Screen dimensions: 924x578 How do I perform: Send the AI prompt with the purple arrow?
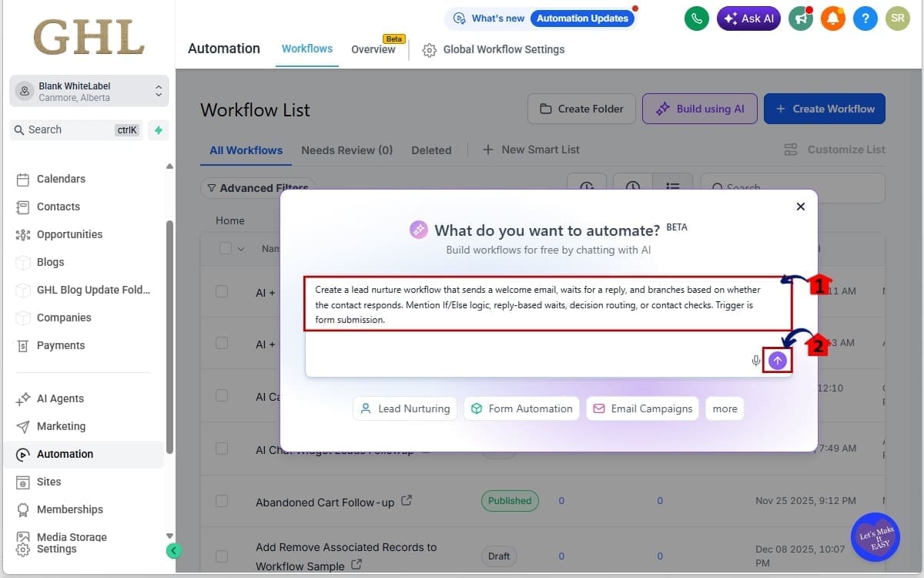click(778, 360)
